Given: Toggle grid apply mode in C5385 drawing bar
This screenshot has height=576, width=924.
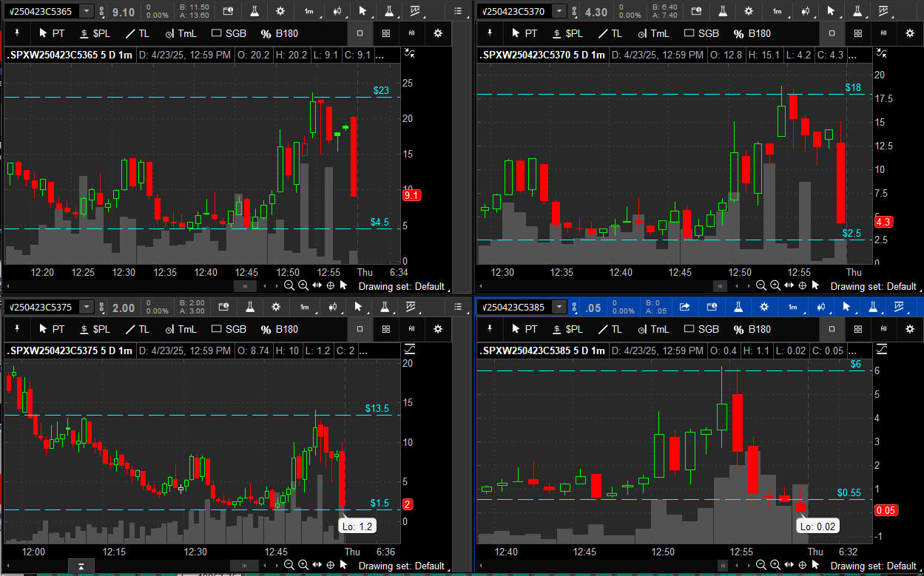Looking at the screenshot, I should tap(858, 329).
